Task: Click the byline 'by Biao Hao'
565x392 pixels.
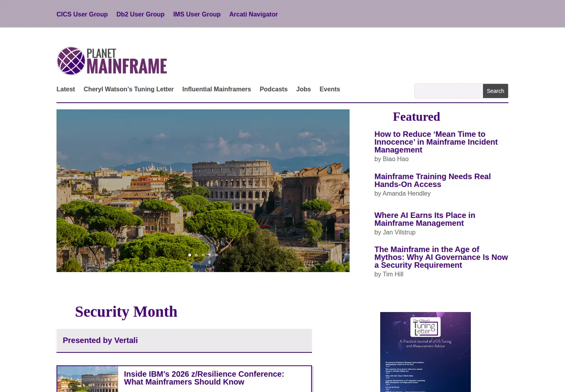Action: [392, 159]
